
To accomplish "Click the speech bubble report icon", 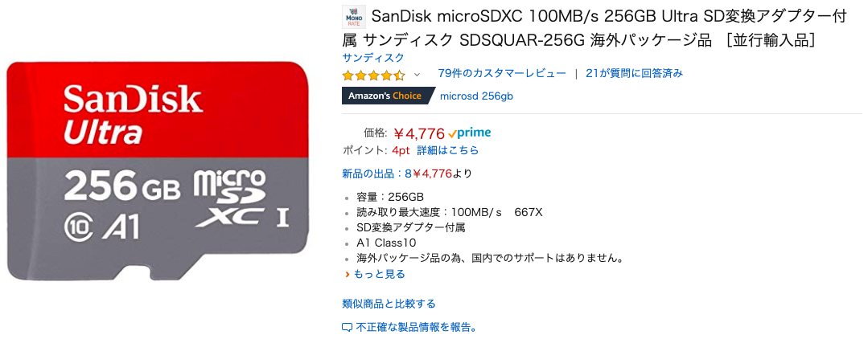I will [348, 328].
